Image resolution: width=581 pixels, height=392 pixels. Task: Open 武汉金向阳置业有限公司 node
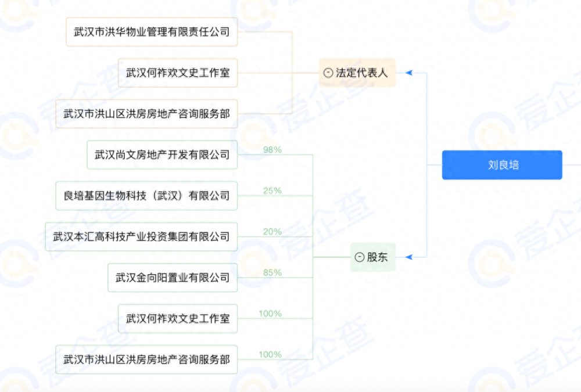tap(173, 278)
